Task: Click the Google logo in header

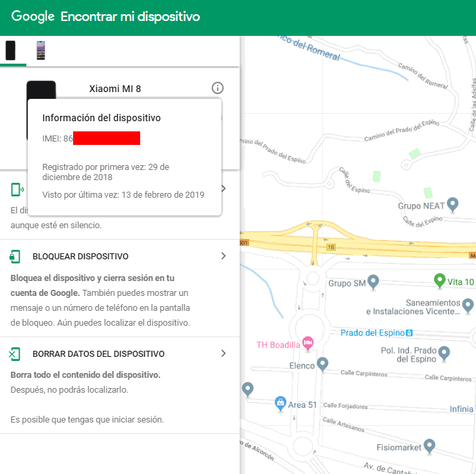Action: tap(33, 16)
